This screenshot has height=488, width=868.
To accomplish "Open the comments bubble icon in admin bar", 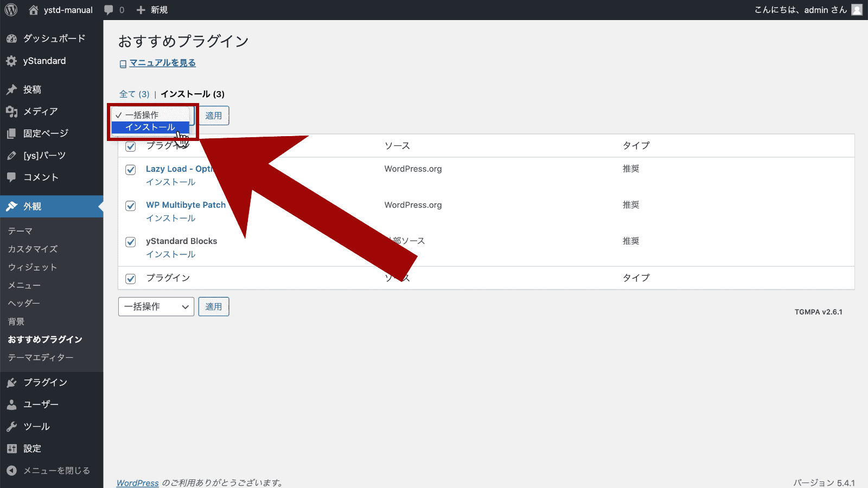I will coord(108,10).
